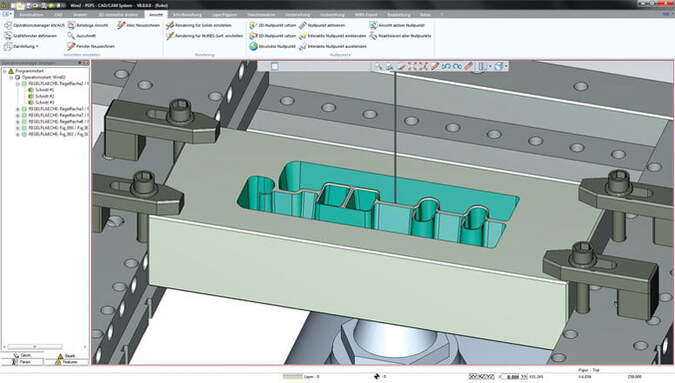Toggle the Schnitt #2 checkbox in tree

(x=31, y=96)
